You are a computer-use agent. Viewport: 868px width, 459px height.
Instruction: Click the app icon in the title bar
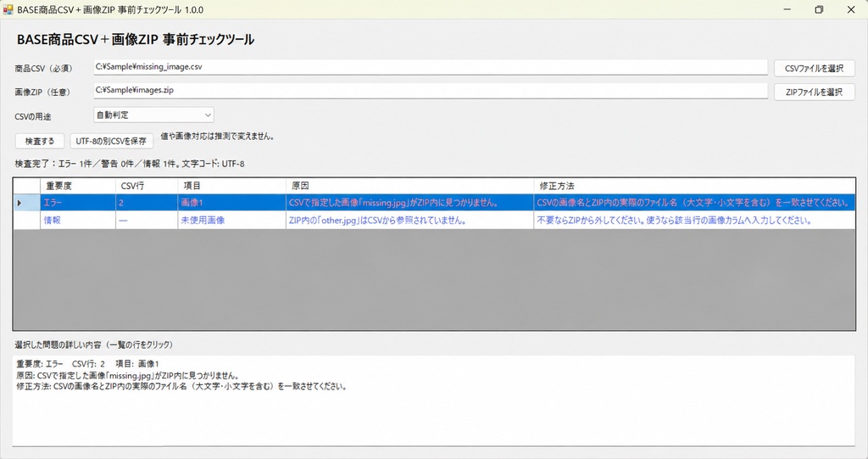coord(8,9)
